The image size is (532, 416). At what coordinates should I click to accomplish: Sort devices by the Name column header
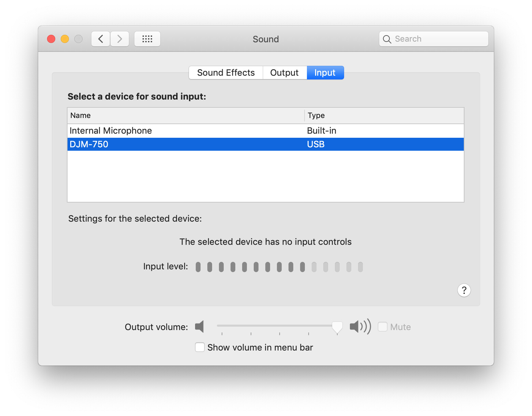point(186,116)
